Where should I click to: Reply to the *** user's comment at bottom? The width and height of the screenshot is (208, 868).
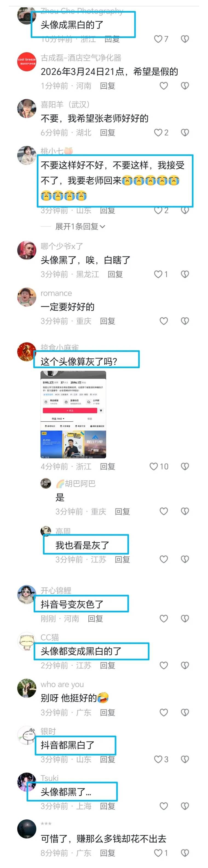(108, 853)
